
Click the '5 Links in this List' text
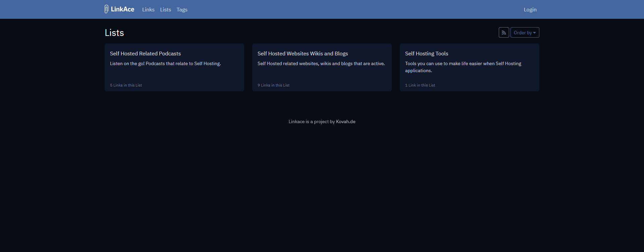(x=126, y=85)
